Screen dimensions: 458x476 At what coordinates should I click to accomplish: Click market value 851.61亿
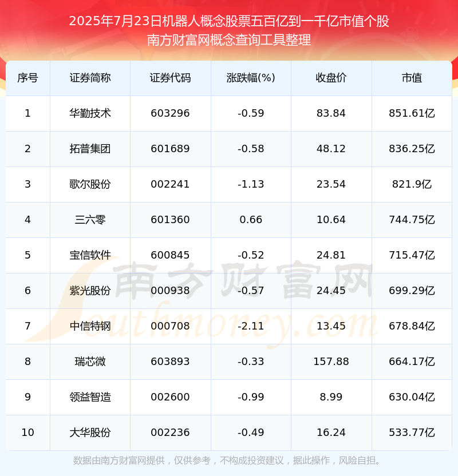coord(412,113)
